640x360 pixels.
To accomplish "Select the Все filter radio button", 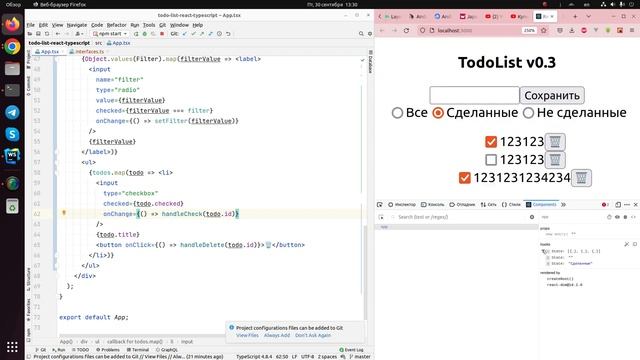I will click(x=397, y=113).
